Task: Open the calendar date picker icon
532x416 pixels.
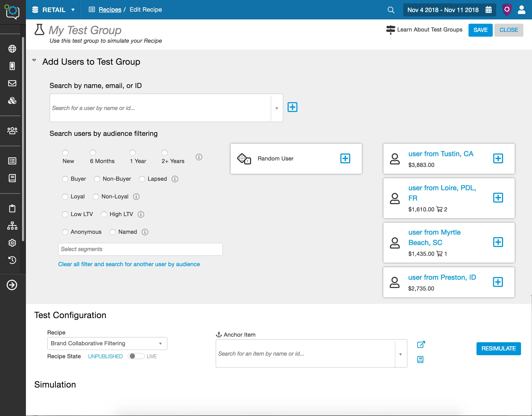Action: click(x=488, y=10)
